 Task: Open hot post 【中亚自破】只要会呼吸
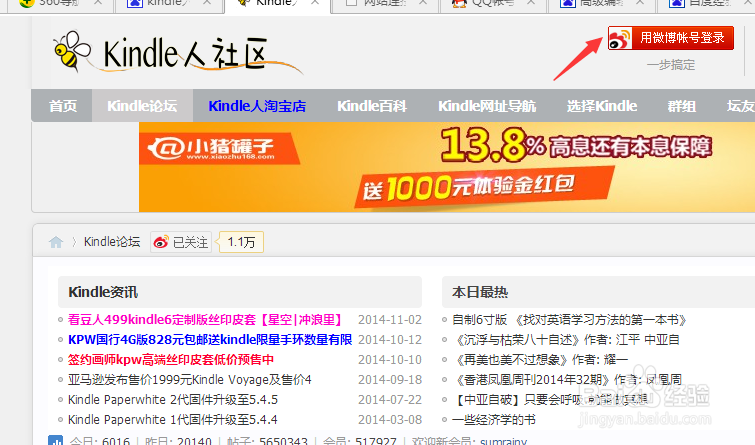[552, 400]
